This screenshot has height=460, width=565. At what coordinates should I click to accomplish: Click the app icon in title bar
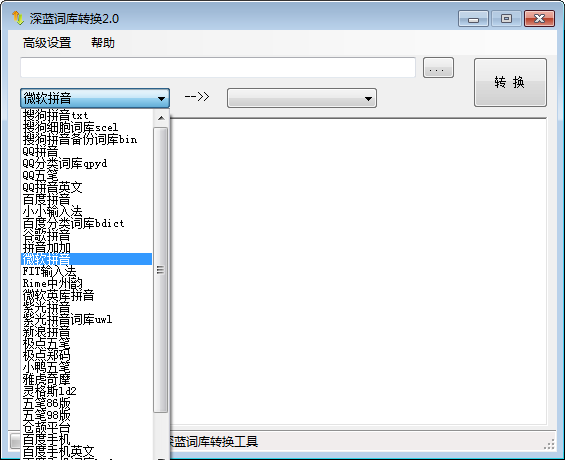point(18,18)
